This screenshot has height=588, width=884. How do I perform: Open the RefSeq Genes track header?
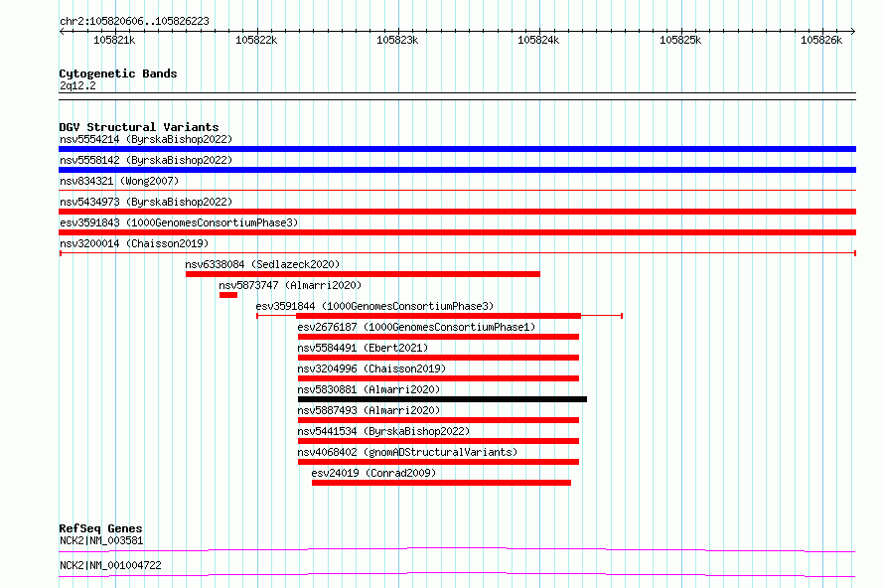(x=100, y=528)
